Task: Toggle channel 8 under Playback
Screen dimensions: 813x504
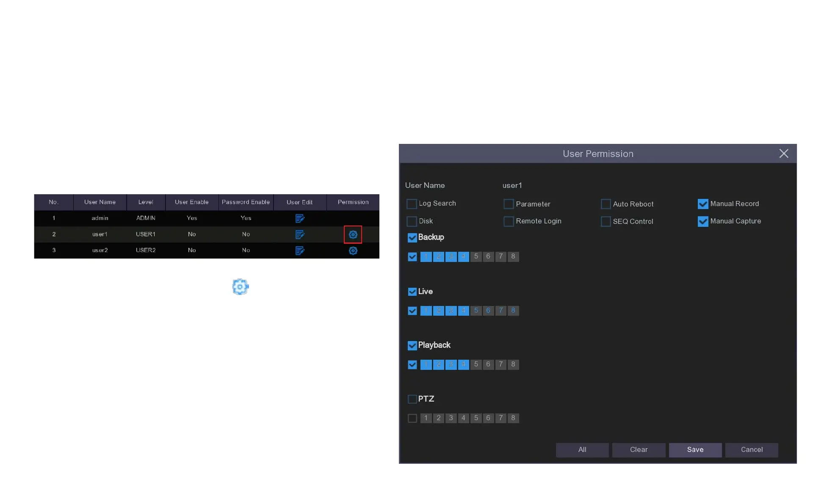Action: (513, 364)
